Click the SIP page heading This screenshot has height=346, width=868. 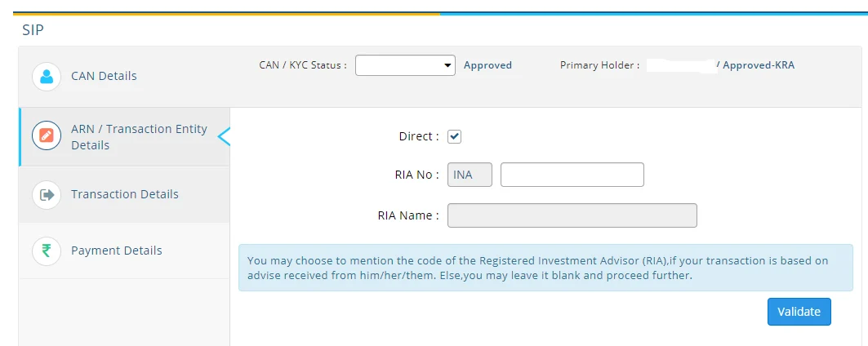coord(33,31)
